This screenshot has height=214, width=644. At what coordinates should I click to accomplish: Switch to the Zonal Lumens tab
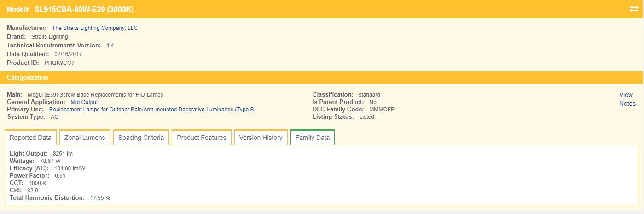[85, 138]
